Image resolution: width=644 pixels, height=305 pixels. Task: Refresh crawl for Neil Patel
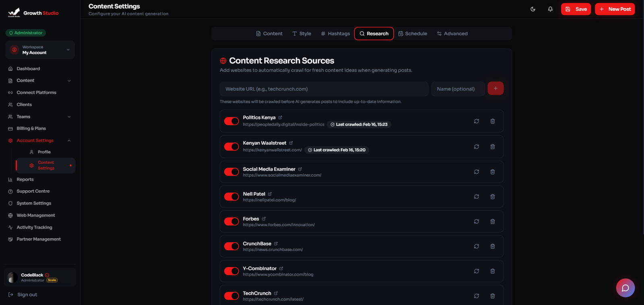pos(477,197)
